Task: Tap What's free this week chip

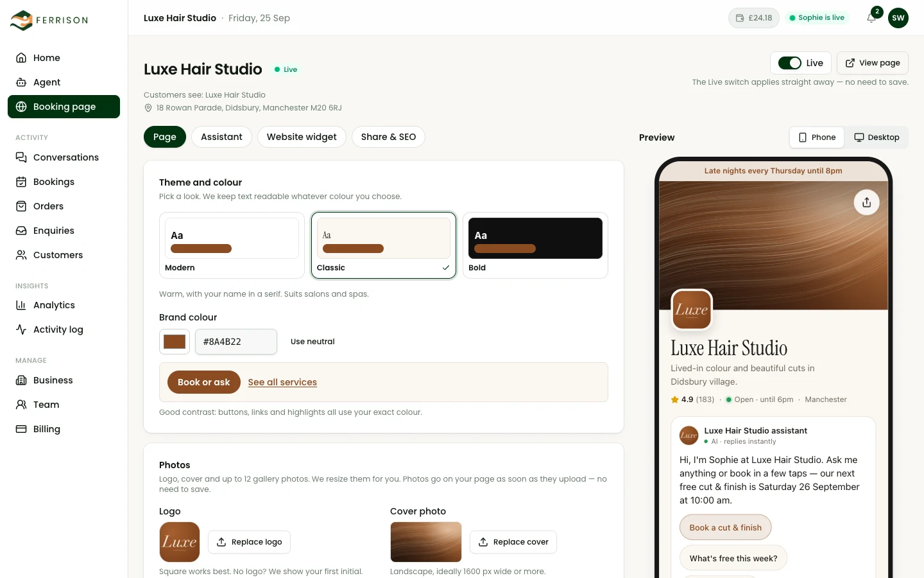Action: [x=733, y=559]
